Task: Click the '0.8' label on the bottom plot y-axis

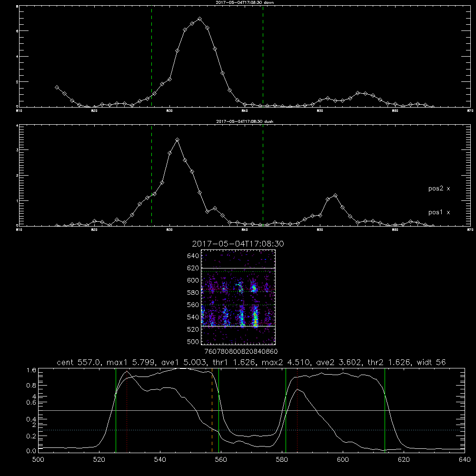Action: (x=31, y=385)
